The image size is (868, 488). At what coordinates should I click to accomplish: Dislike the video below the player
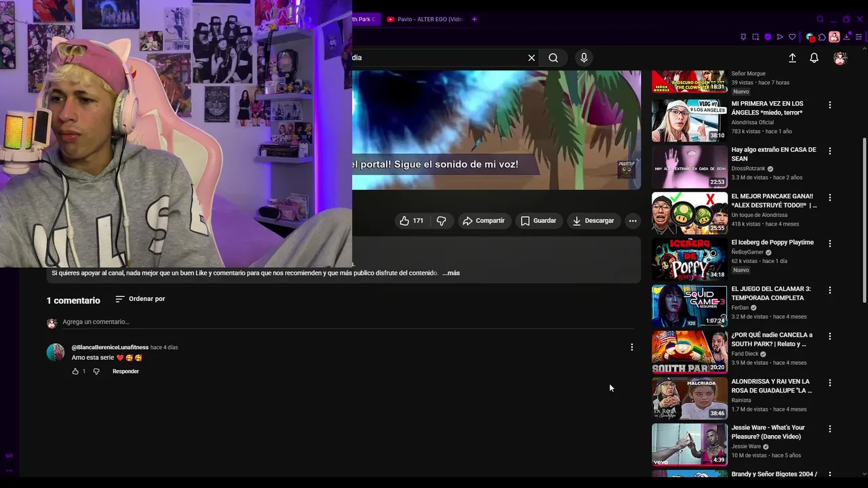pyautogui.click(x=441, y=221)
